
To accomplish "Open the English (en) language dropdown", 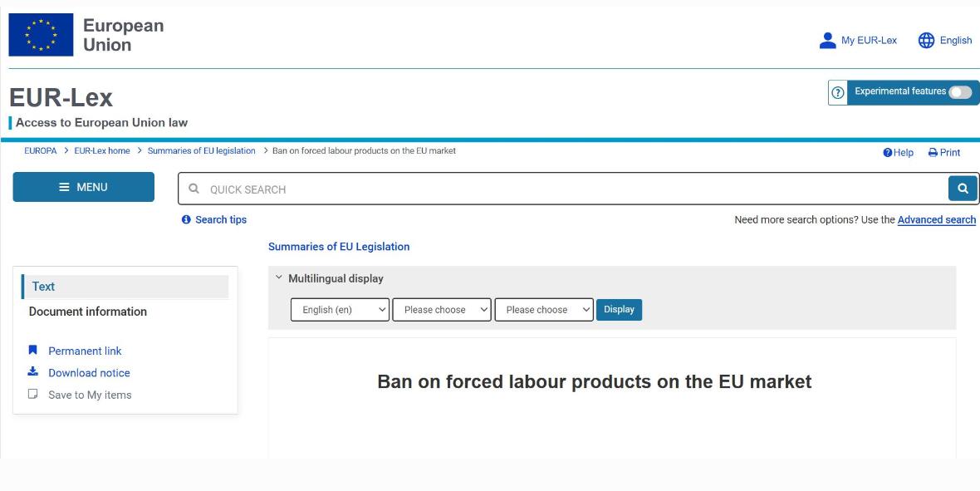I will tap(340, 310).
